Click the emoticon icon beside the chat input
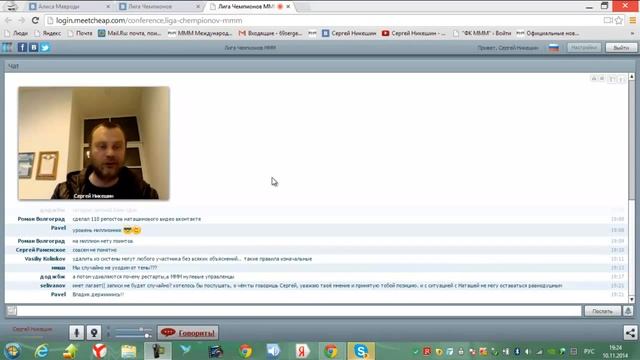The height and width of the screenshot is (360, 640). tap(11, 311)
